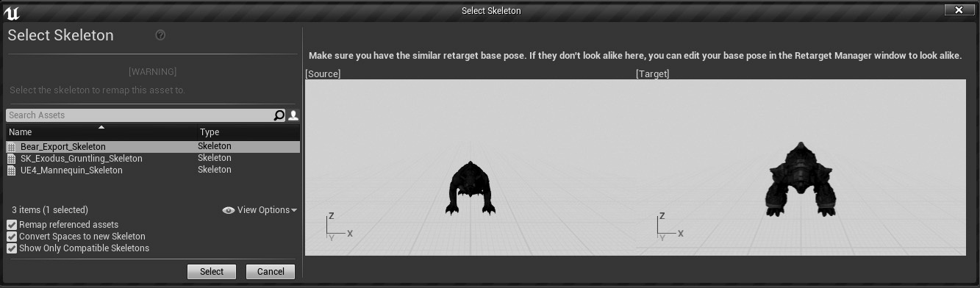Screen dimensions: 980x288
Task: Sort assets by the Name column header
Action: [x=101, y=132]
